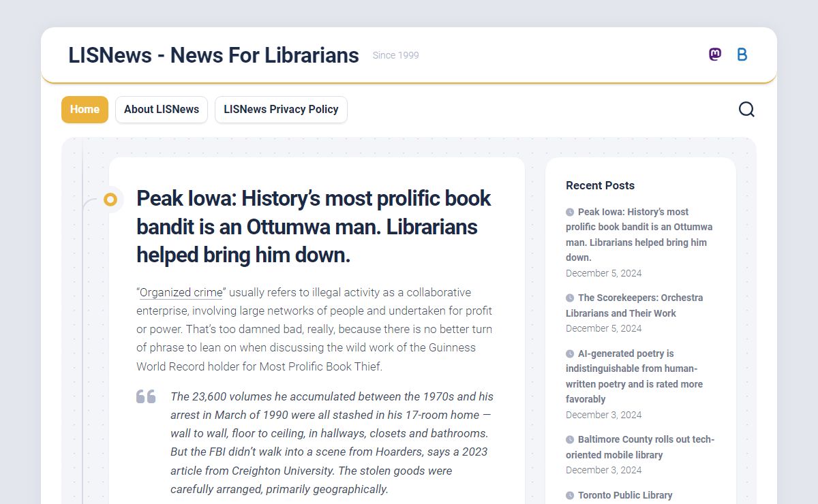Click December 3, 2024 under Baltimore County post
Screen dimensions: 818x504
pos(604,470)
